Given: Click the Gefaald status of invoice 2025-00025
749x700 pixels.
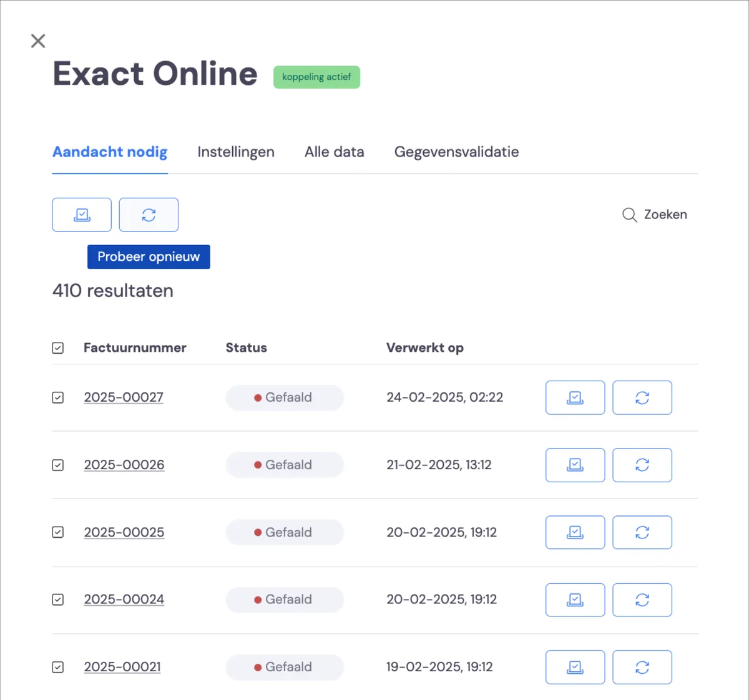Looking at the screenshot, I should pyautogui.click(x=285, y=532).
